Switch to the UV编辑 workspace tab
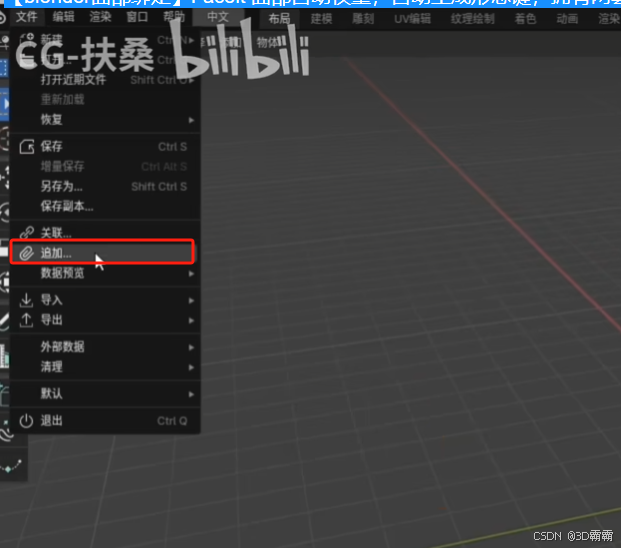This screenshot has height=548, width=621. click(412, 18)
